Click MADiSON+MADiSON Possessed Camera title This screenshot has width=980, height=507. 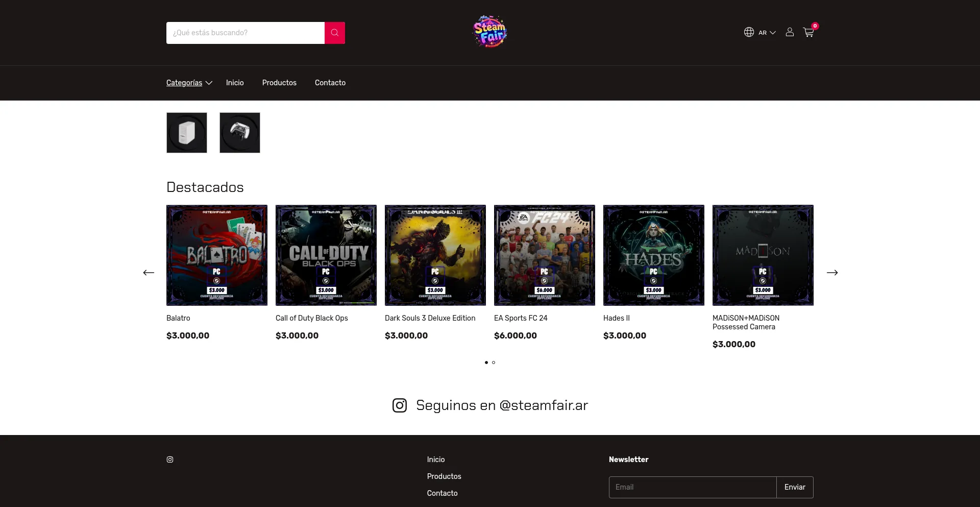click(x=746, y=322)
